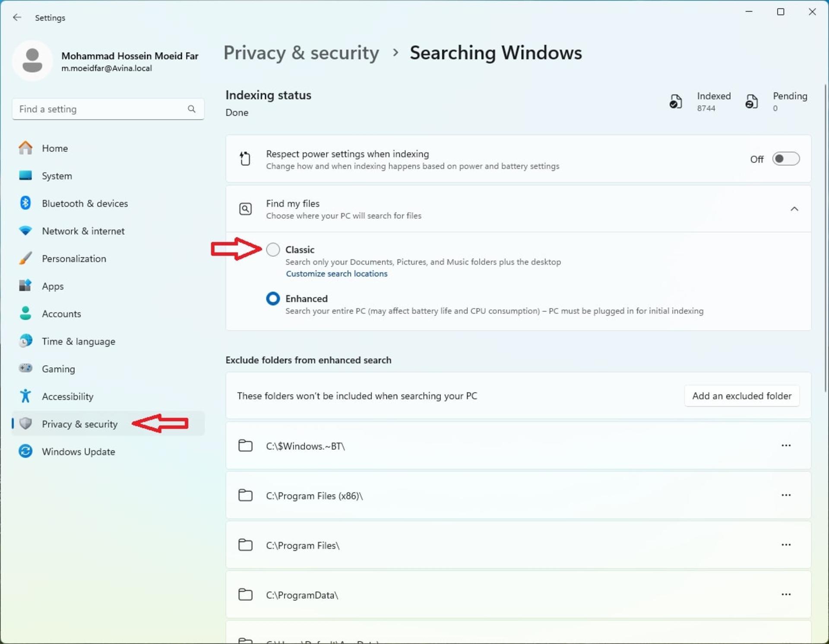The width and height of the screenshot is (829, 644).
Task: Click the Apps label in sidebar
Action: 53,286
